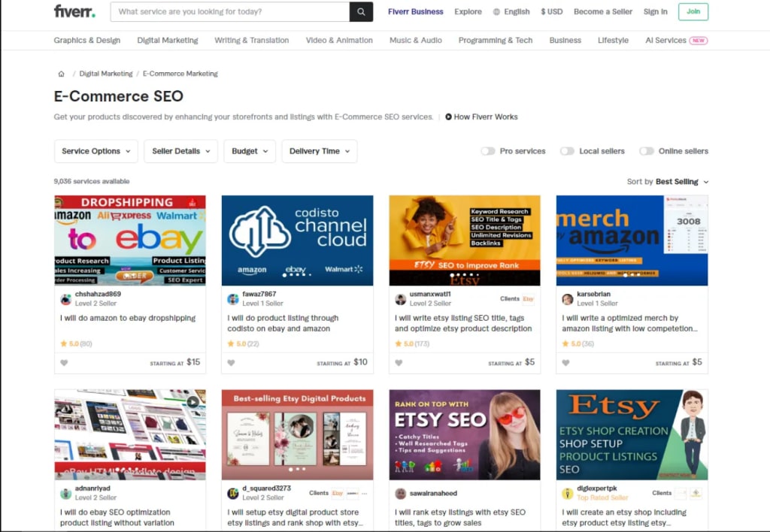This screenshot has width=770, height=532.
Task: Click 9,036 services available text
Action: (92, 181)
